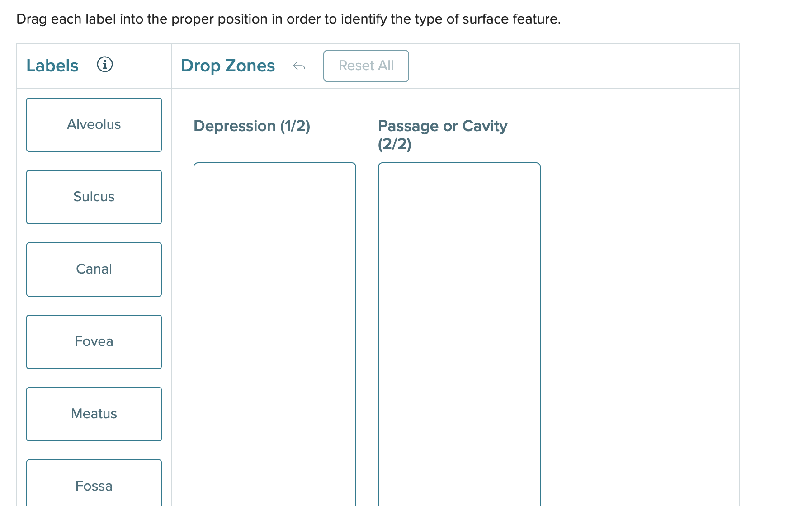812x520 pixels.
Task: Select the Canal label
Action: point(94,269)
